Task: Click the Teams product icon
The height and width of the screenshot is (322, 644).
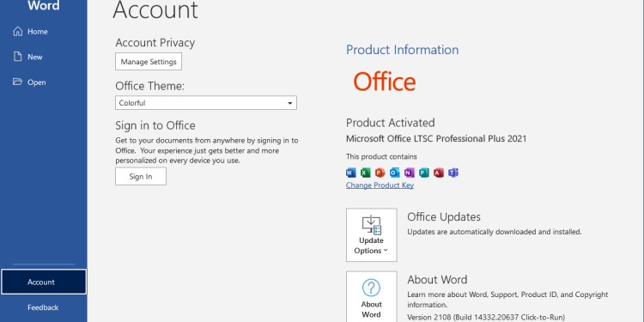Action: pos(453,173)
